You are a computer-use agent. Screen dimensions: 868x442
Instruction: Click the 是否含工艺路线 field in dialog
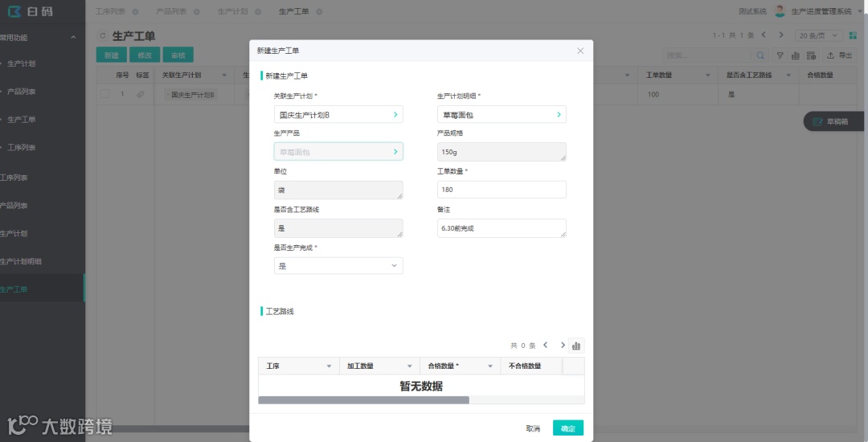click(338, 228)
